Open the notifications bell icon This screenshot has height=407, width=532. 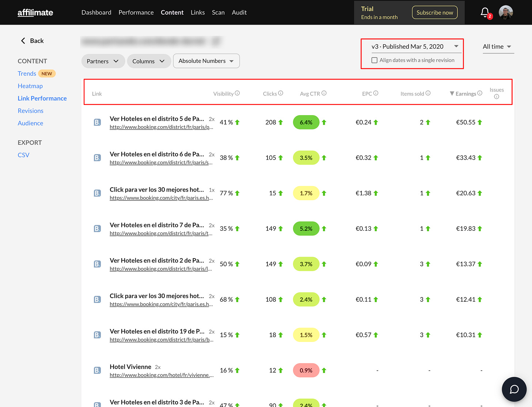(x=485, y=12)
